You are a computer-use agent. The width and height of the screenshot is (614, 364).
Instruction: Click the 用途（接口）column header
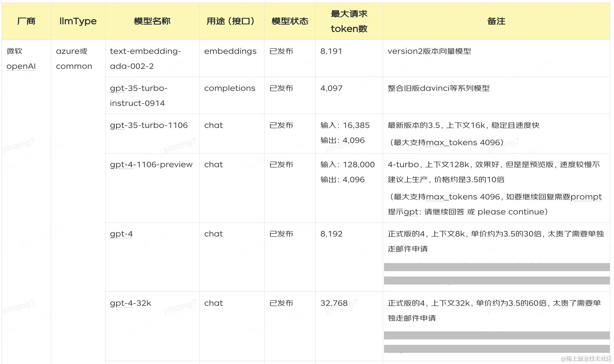coord(232,21)
